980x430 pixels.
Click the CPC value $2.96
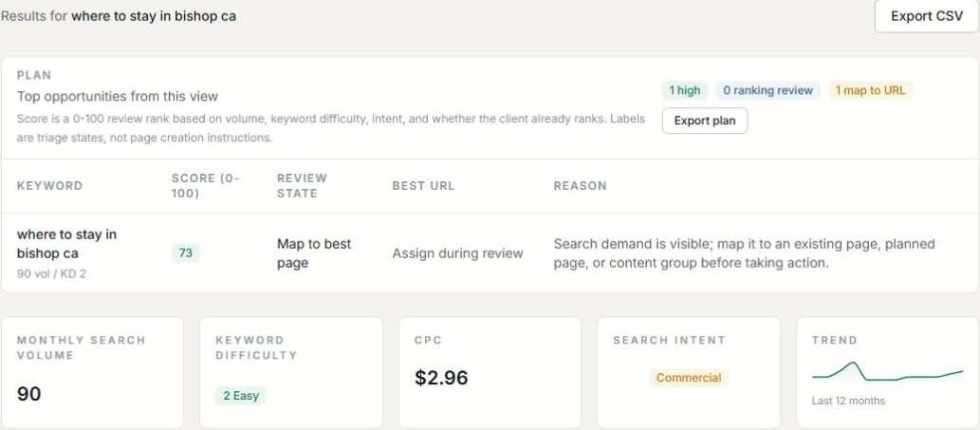coord(441,378)
